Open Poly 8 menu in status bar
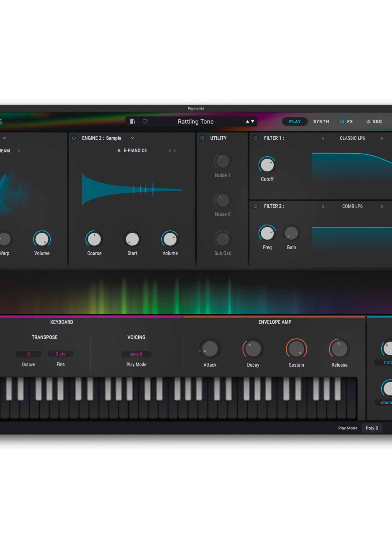The height and width of the screenshot is (549, 392). point(372,428)
